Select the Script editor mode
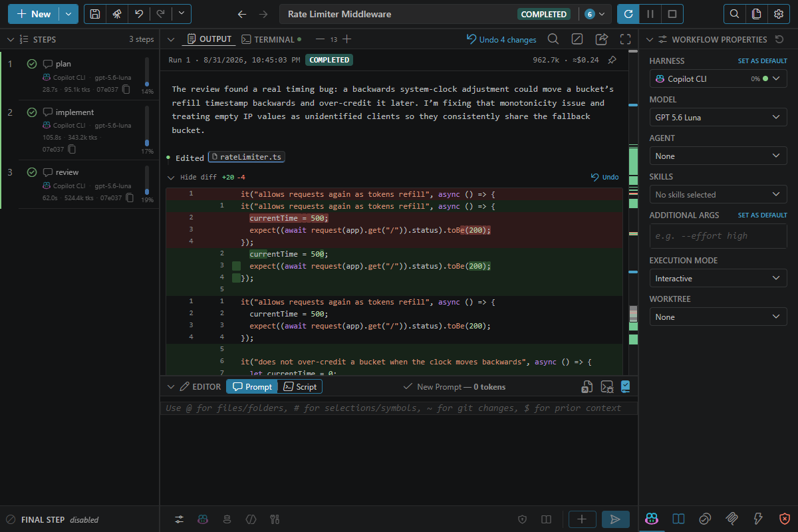The image size is (798, 532). (300, 386)
